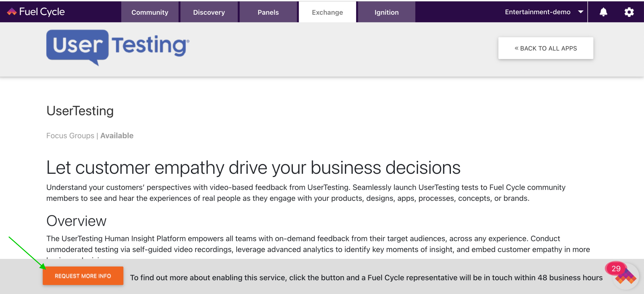The width and height of the screenshot is (644, 294).
Task: Switch to the Community tab
Action: click(x=150, y=12)
